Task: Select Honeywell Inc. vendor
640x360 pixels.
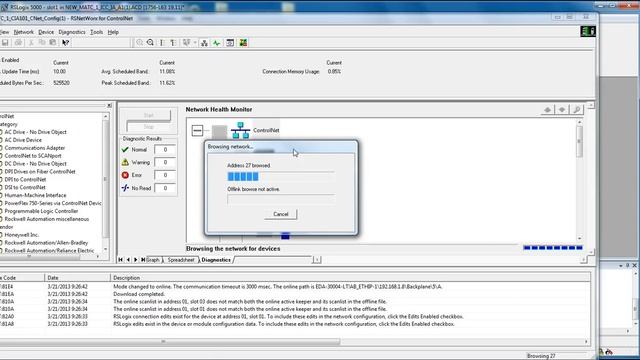Action: coord(22,235)
